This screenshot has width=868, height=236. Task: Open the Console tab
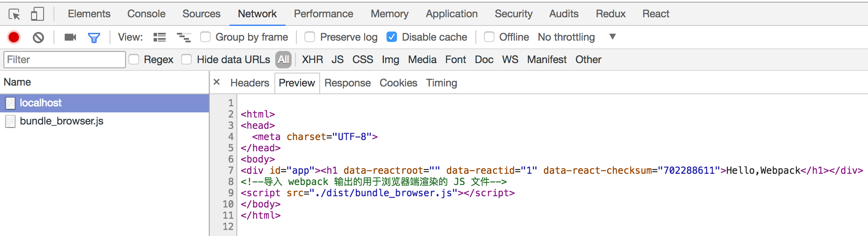[146, 14]
